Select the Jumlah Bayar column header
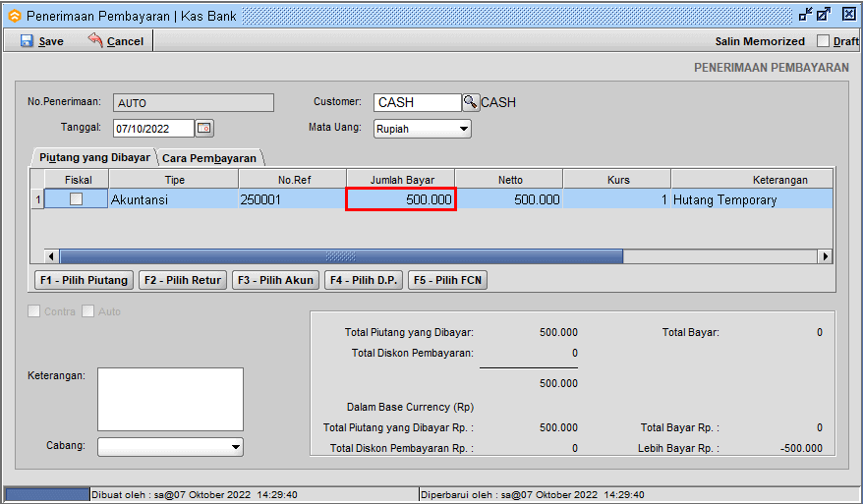Screen dimensions: 863x504 401,180
